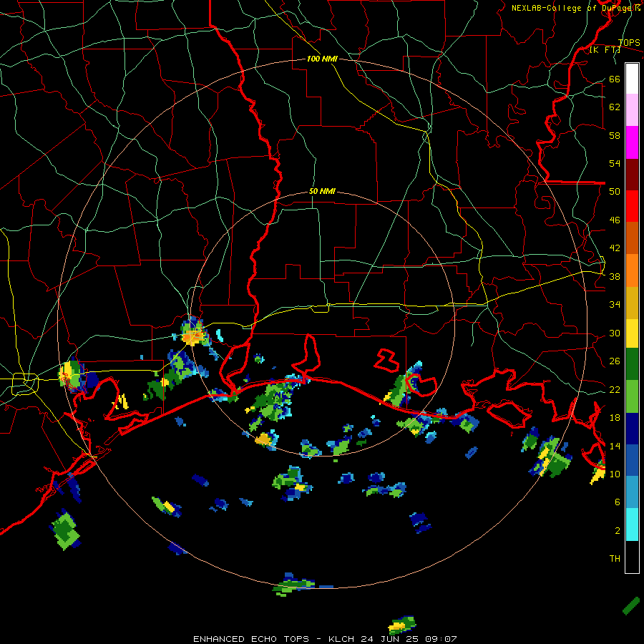The width and height of the screenshot is (644, 644).
Task: Click the '09:07' timestamp text
Action: pyautogui.click(x=441, y=639)
